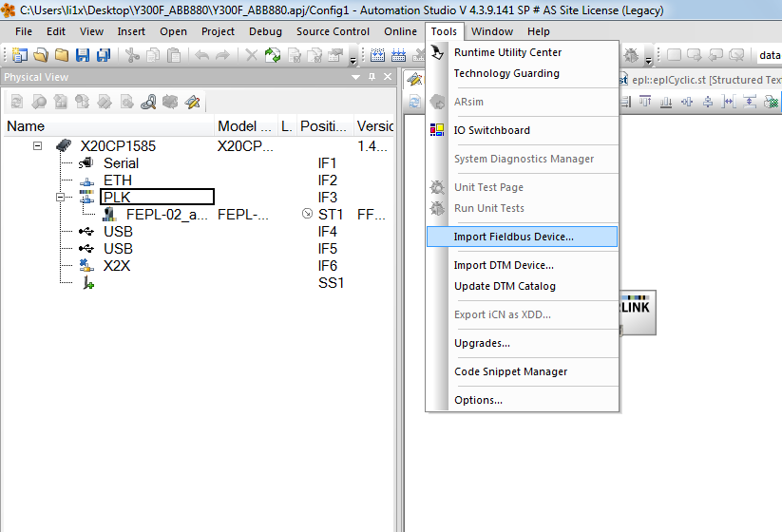Open the Physical View panel dropdown arrow
Viewport: 782px width, 532px height.
(x=355, y=77)
